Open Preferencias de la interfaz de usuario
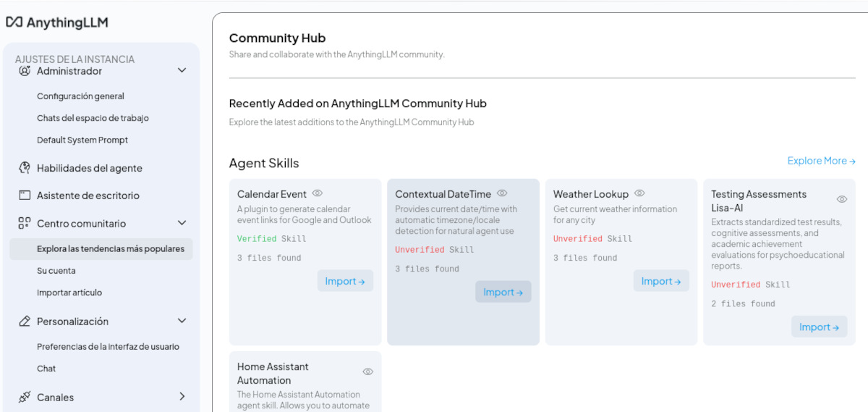The height and width of the screenshot is (412, 868). pos(108,346)
